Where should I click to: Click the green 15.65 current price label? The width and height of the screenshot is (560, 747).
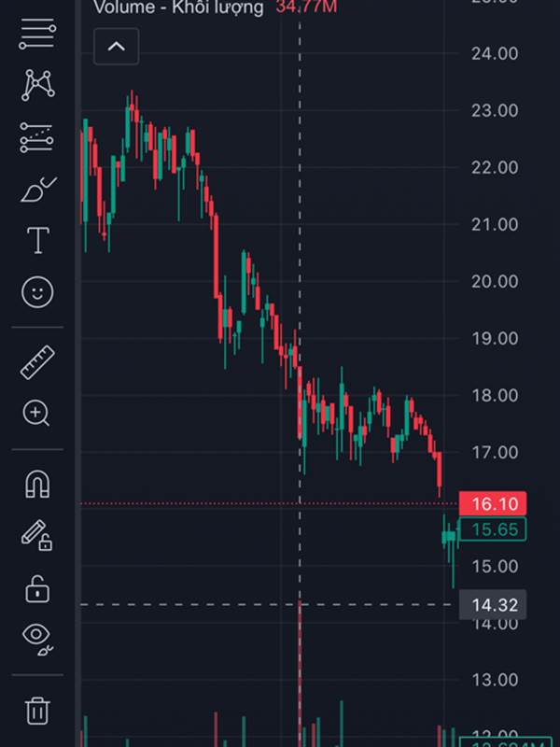[493, 529]
